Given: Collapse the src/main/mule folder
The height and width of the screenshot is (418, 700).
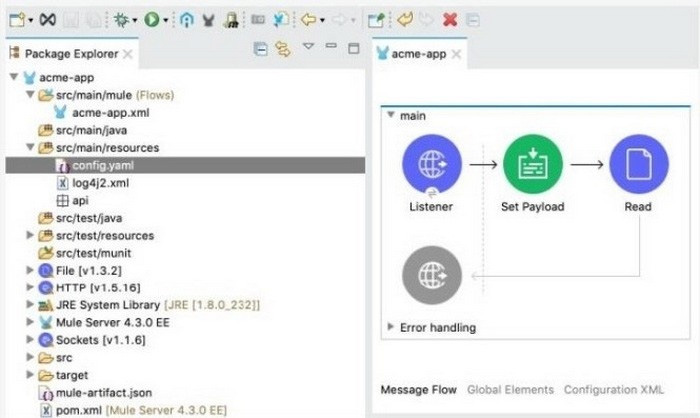Looking at the screenshot, I should (30, 94).
